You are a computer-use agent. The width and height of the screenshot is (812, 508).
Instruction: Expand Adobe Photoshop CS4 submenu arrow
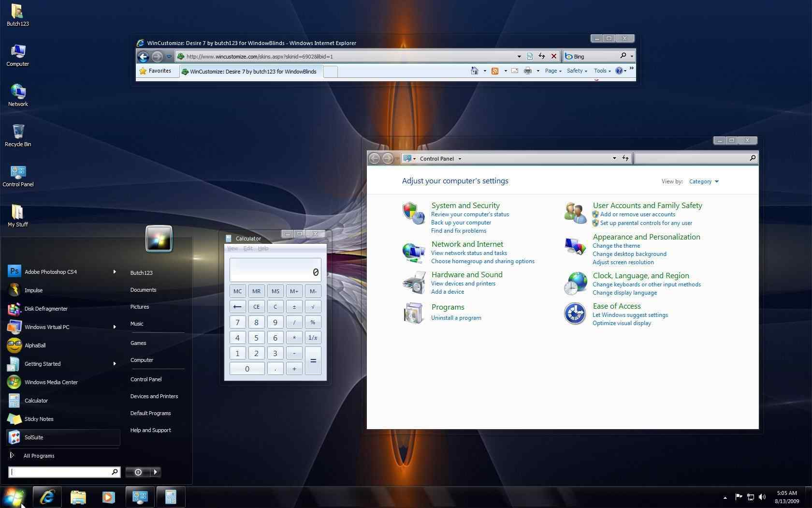point(115,271)
